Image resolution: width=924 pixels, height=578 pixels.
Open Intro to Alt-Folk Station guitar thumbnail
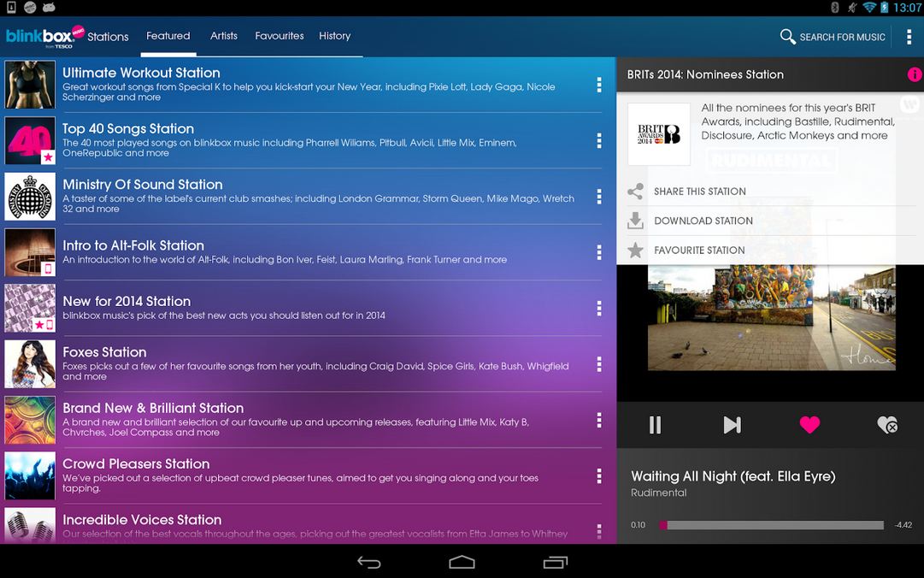pyautogui.click(x=30, y=252)
